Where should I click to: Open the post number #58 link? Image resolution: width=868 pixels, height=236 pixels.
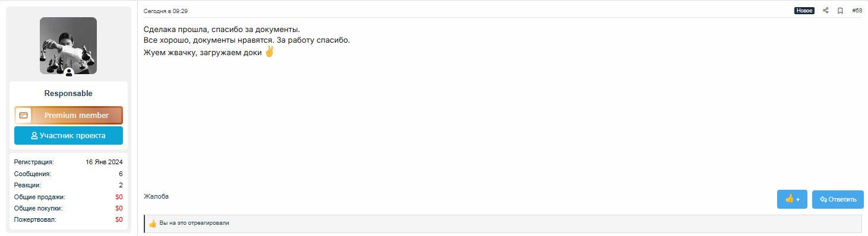point(857,11)
